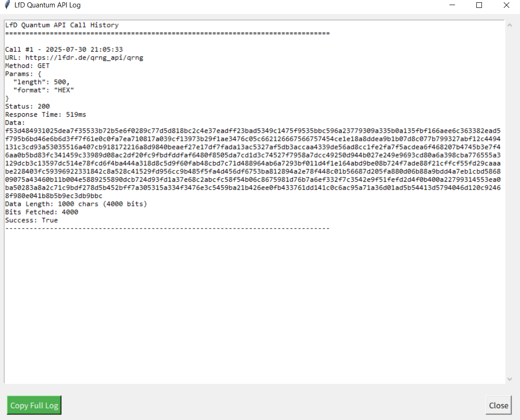Click the feather app icon in the title bar
Screen dimensions: 520x420
tap(7, 5)
